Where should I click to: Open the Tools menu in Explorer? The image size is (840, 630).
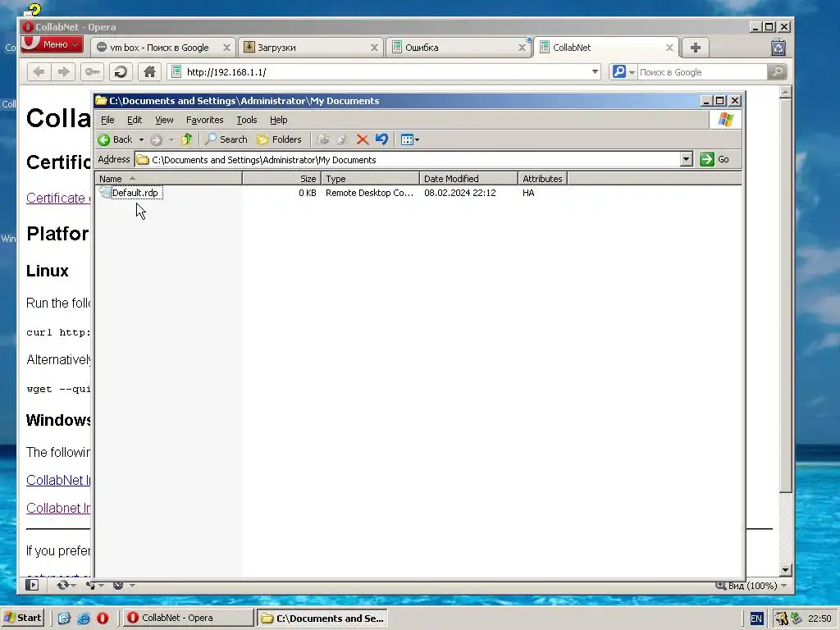pos(247,120)
